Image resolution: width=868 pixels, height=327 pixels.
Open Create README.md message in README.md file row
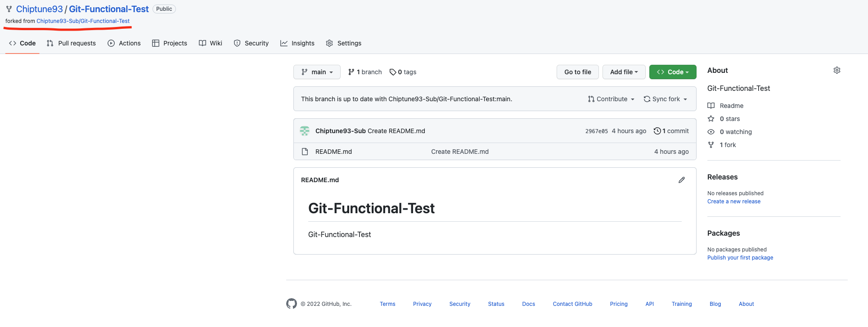[460, 152]
